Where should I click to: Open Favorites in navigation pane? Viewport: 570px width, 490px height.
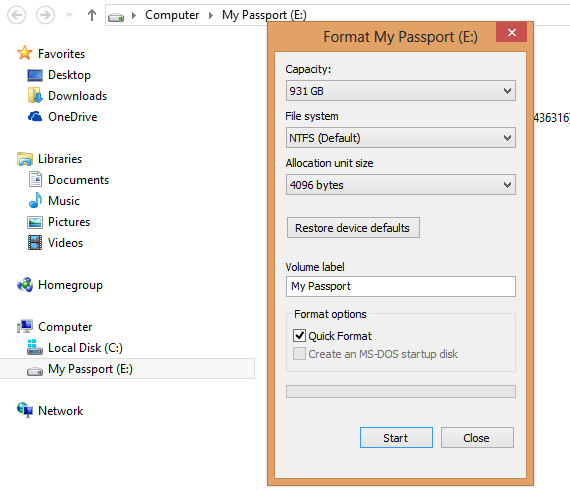[x=61, y=54]
